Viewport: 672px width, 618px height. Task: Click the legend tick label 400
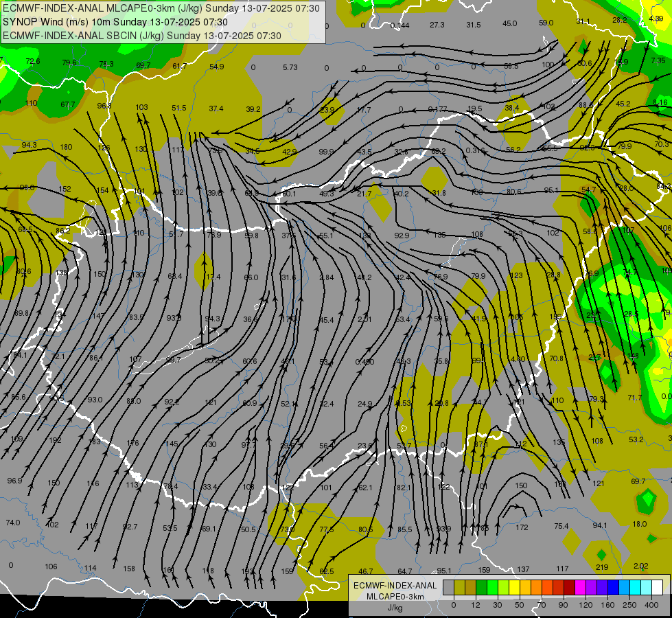652,605
